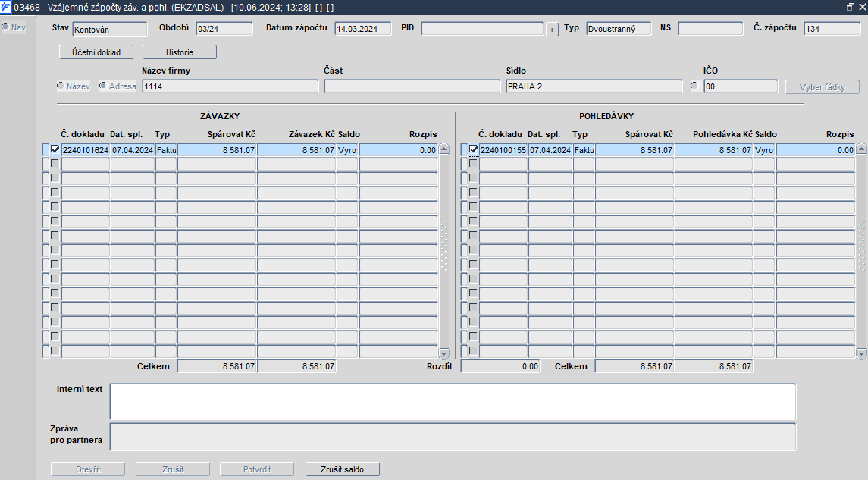The width and height of the screenshot is (868, 480).
Task: Click the Zpráva pro partnera text area
Action: click(x=453, y=437)
